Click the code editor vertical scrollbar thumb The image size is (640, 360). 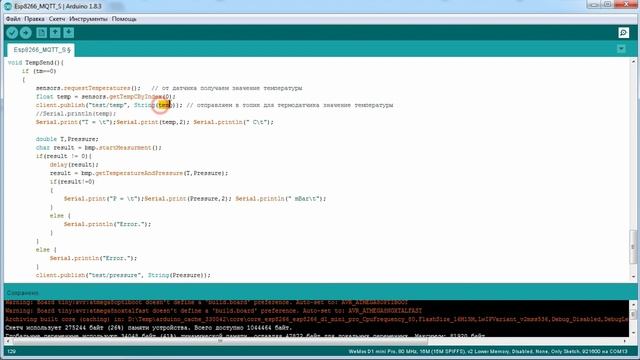[633, 247]
